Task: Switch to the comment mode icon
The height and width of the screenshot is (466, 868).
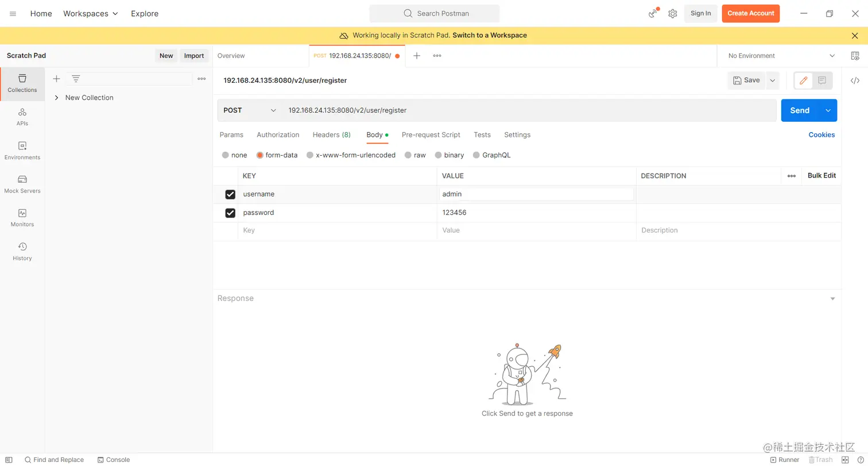Action: [822, 80]
